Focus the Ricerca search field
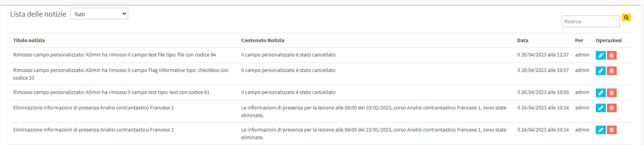The width and height of the screenshot is (644, 145). 590,21
